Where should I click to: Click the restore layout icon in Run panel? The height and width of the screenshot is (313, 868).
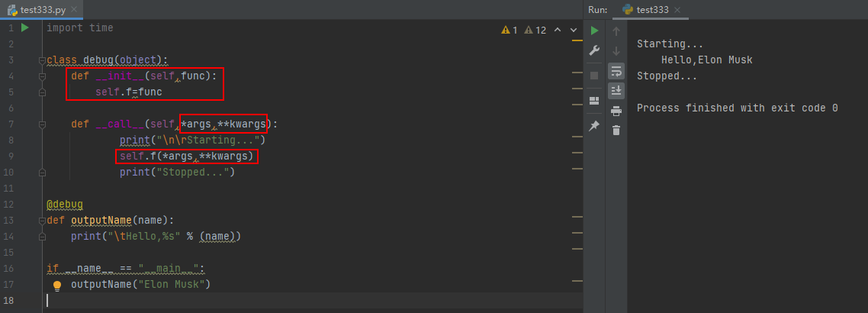tap(595, 100)
